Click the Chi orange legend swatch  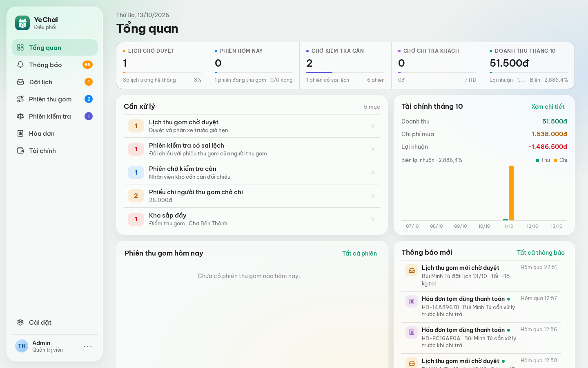[556, 160]
